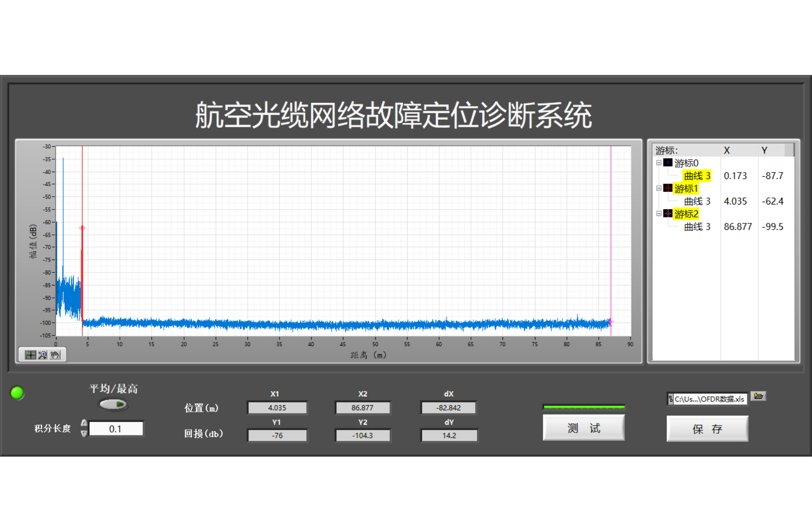The image size is (812, 532).
Task: Increment 积分长度 with the up arrow
Action: pos(84,423)
